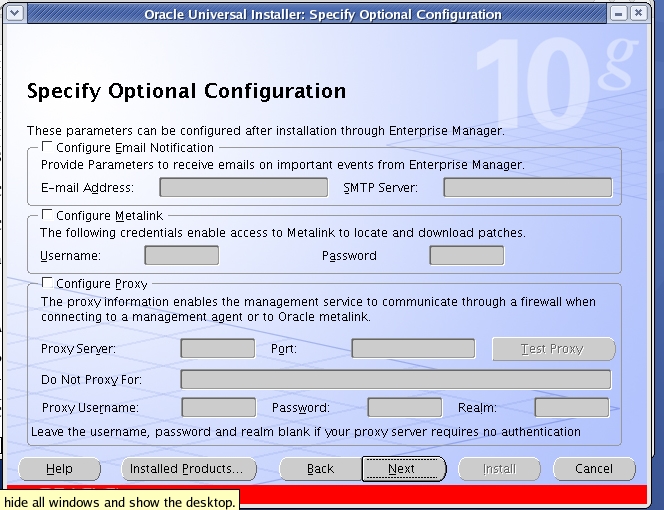The width and height of the screenshot is (664, 510).
Task: Click the Realm field
Action: pyautogui.click(x=572, y=407)
